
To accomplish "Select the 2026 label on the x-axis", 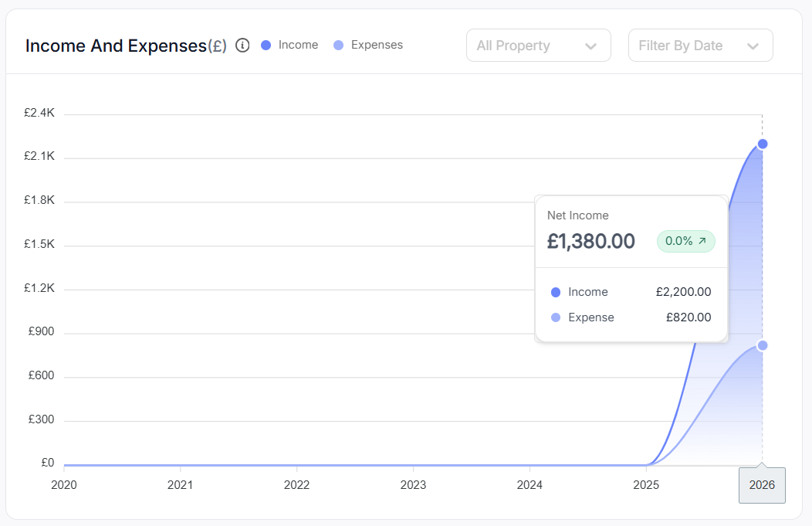I will (x=762, y=485).
